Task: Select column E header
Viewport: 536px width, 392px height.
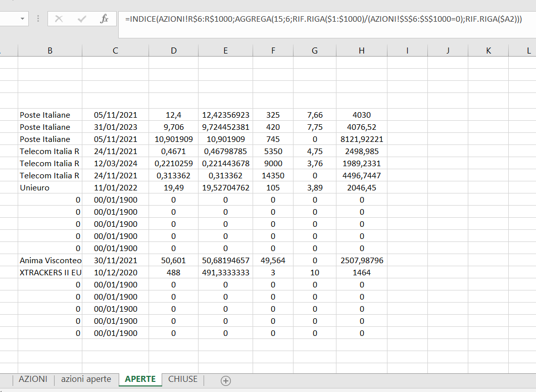Action: click(226, 51)
